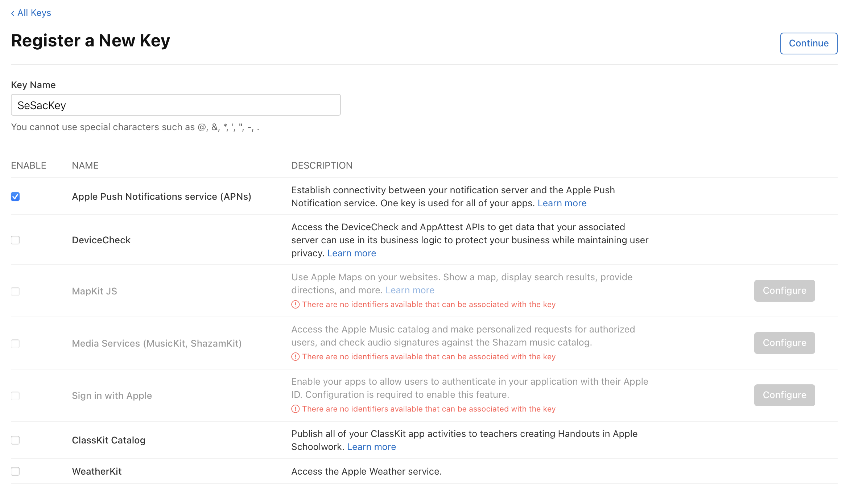This screenshot has width=842, height=504.
Task: Click warning icon under Media Services description
Action: 296,357
